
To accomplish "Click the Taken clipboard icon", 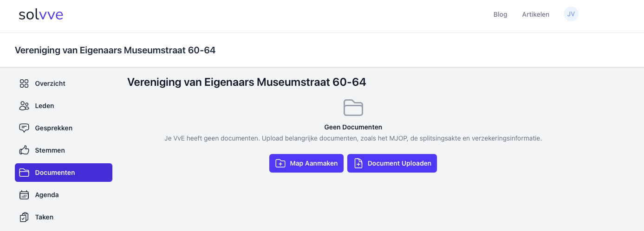I will (x=24, y=217).
